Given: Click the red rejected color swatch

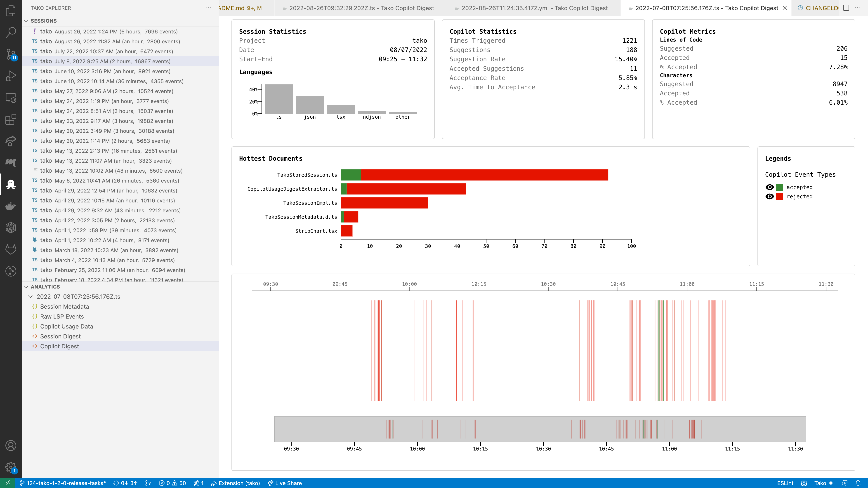Looking at the screenshot, I should click(x=780, y=197).
